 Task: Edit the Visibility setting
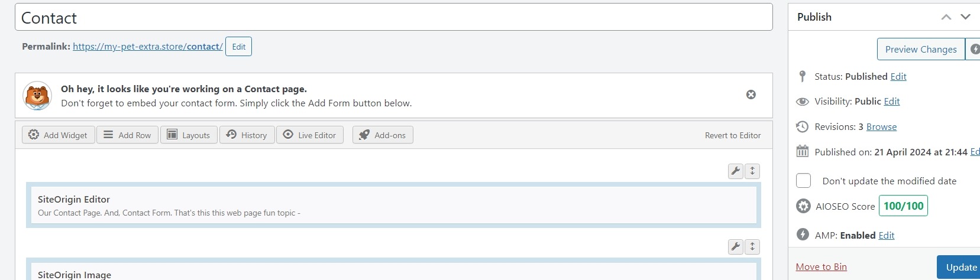tap(891, 102)
